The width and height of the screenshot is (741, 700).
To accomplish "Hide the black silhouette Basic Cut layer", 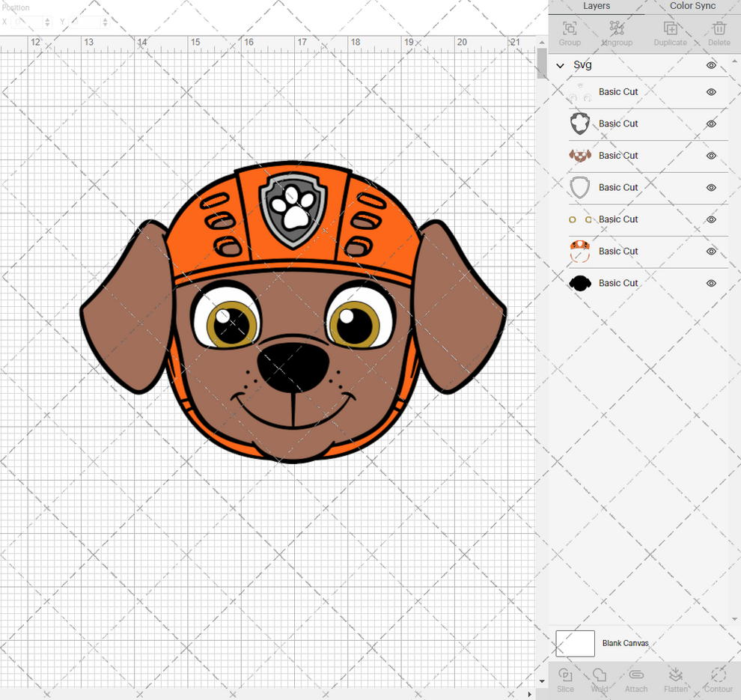I will (x=710, y=283).
